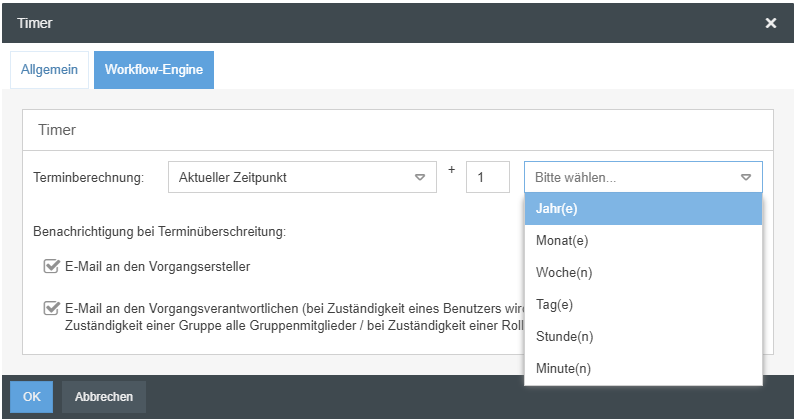Screen dimensions: 796x420
Task: Switch to the Allgemein tab
Action: point(49,71)
